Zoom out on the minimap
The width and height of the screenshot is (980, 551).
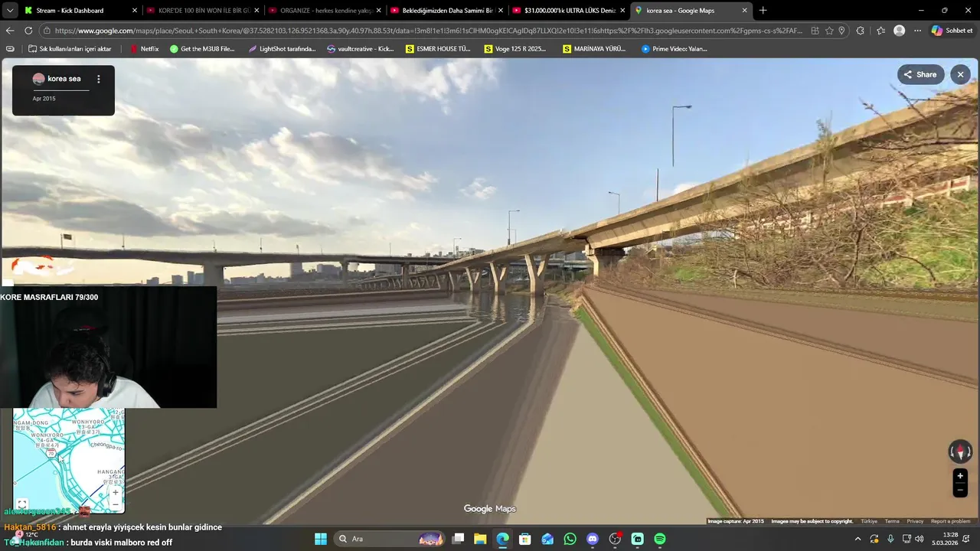pyautogui.click(x=116, y=504)
